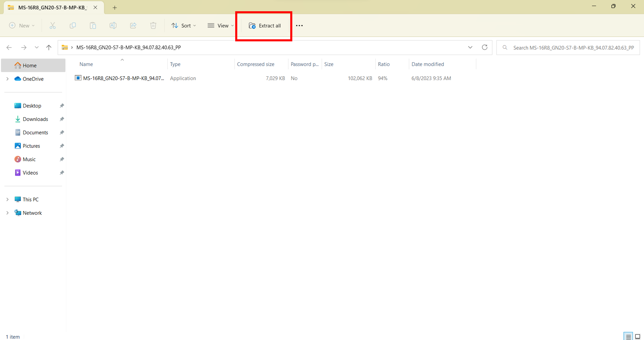Screen dimensions: 644x340
Task: Click the Paste clipboard icon
Action: point(93,25)
